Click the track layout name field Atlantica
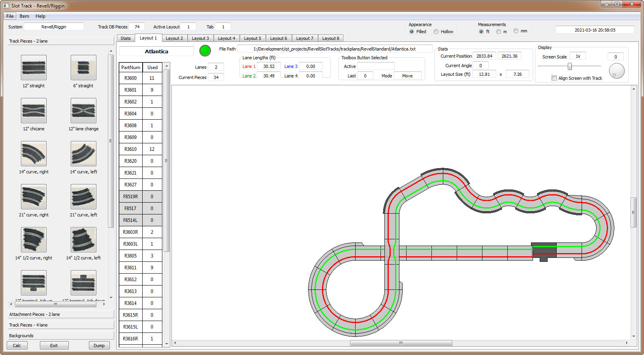 point(156,51)
